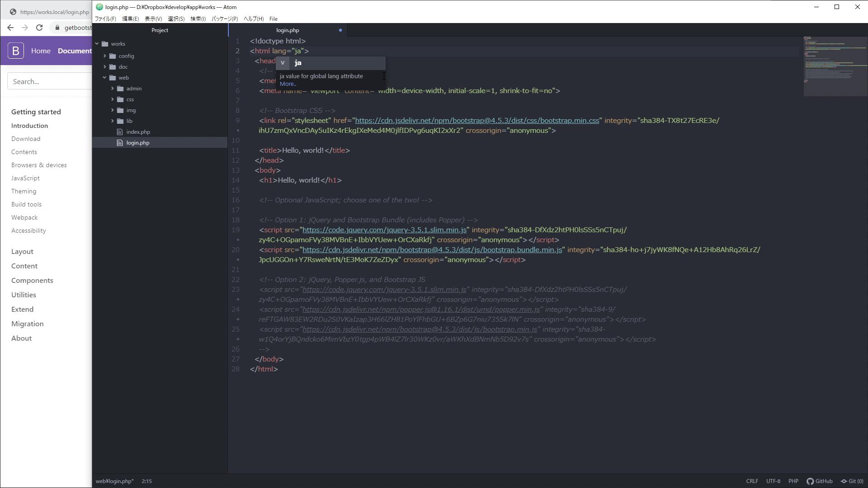Click Migration in Bootstrap docs sidebar
The image size is (868, 488).
pyautogui.click(x=28, y=324)
